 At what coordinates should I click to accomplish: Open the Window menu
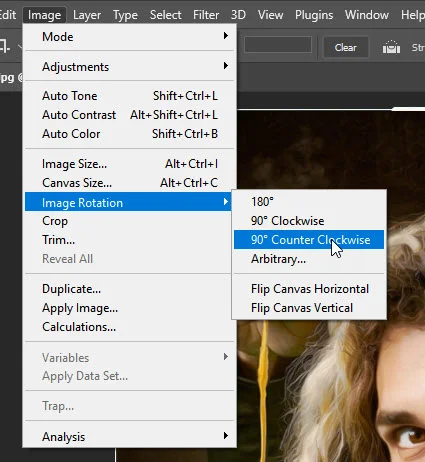367,15
